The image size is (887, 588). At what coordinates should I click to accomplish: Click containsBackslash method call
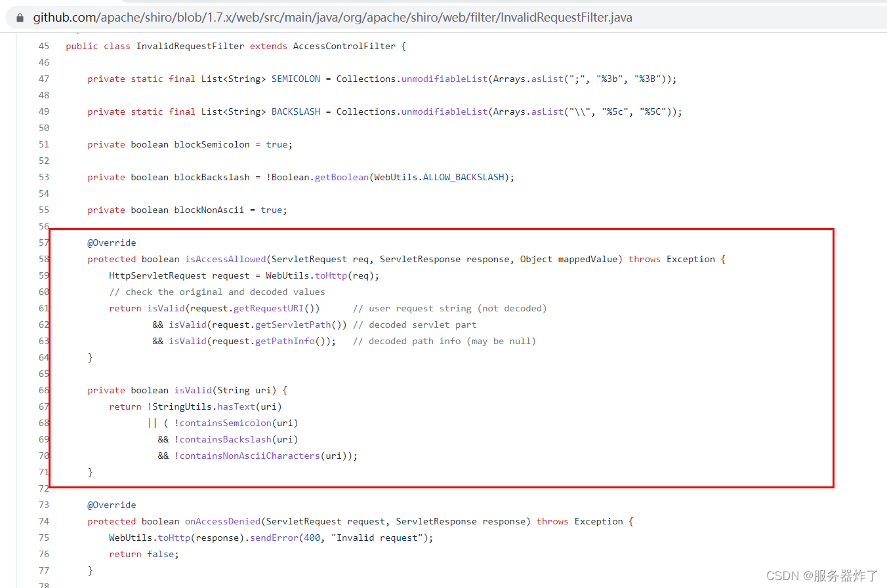tap(226, 439)
